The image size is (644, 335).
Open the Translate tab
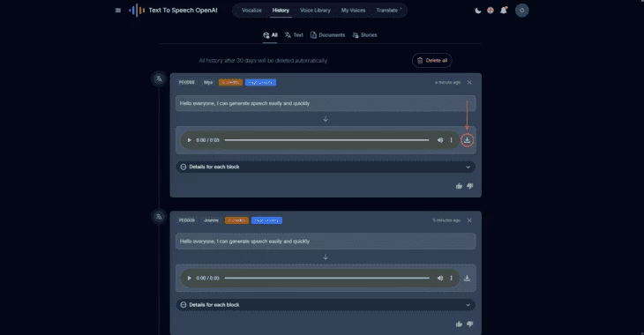tap(387, 11)
